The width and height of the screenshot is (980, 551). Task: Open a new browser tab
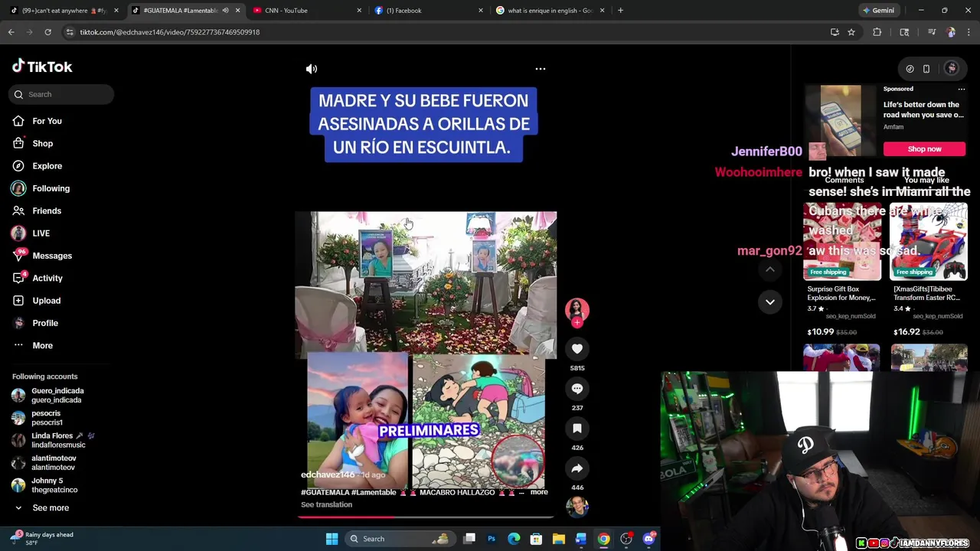pos(620,10)
